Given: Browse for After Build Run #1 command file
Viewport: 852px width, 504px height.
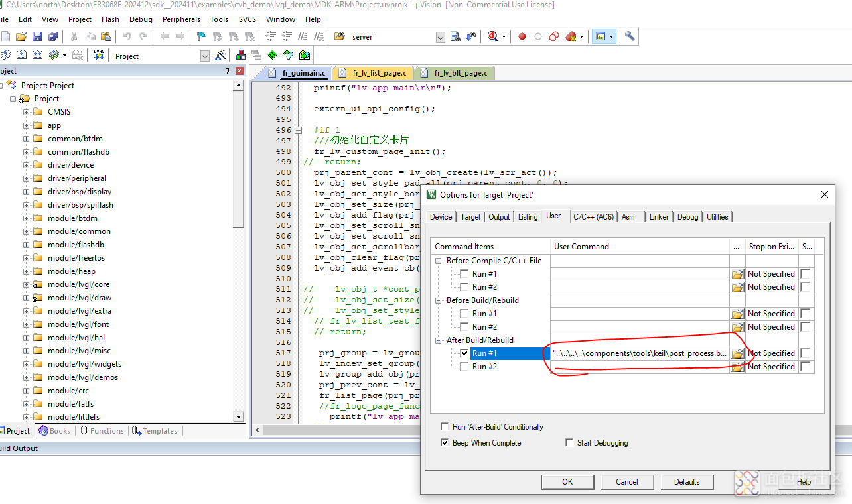Looking at the screenshot, I should pos(737,353).
